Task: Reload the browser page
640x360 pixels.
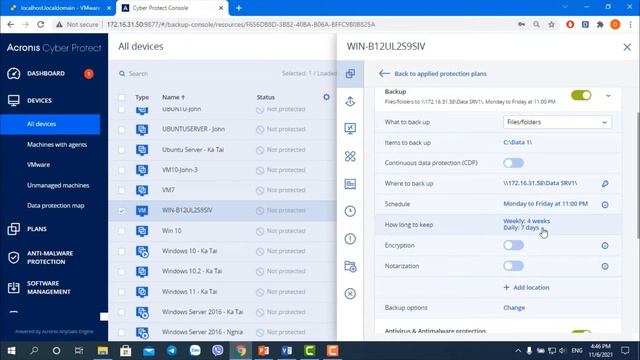Action: point(40,24)
